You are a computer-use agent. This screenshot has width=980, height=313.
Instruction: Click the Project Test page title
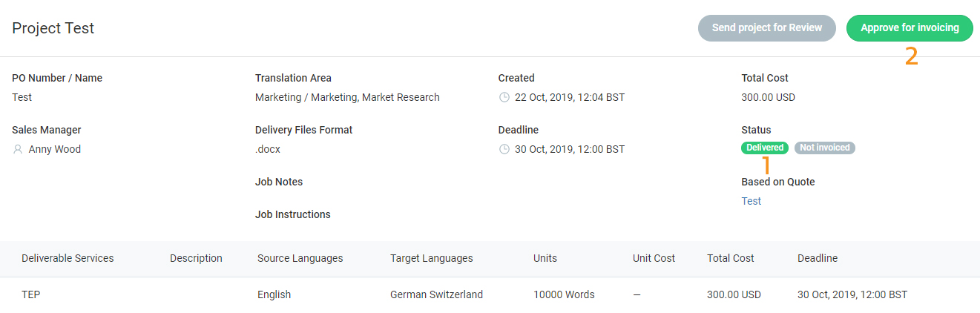click(53, 29)
